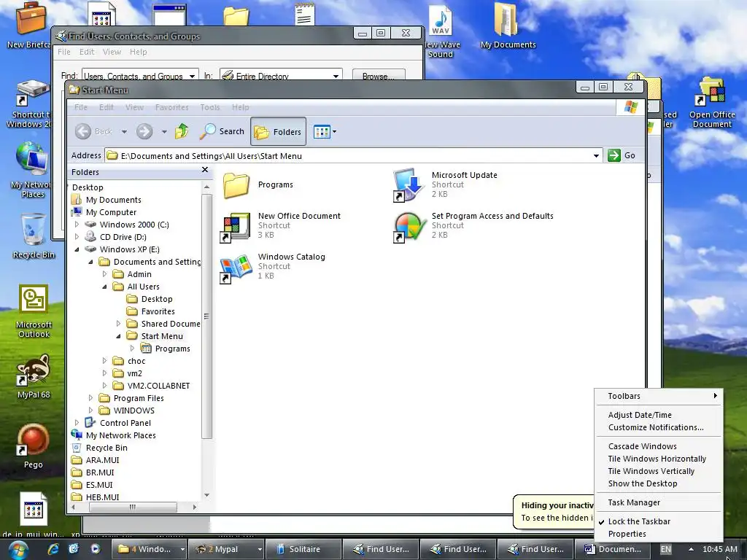Viewport: 747px width, 560px height.
Task: Select My Computer in folder tree
Action: click(111, 212)
